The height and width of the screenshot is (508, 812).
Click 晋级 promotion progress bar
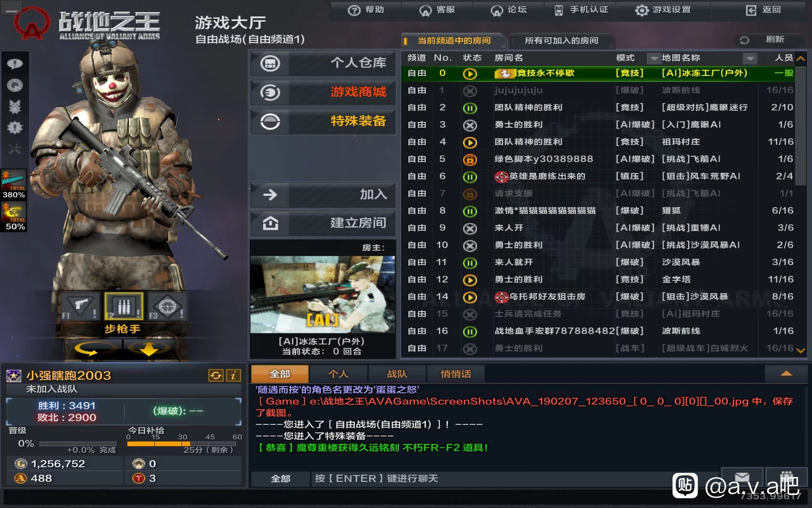78,443
